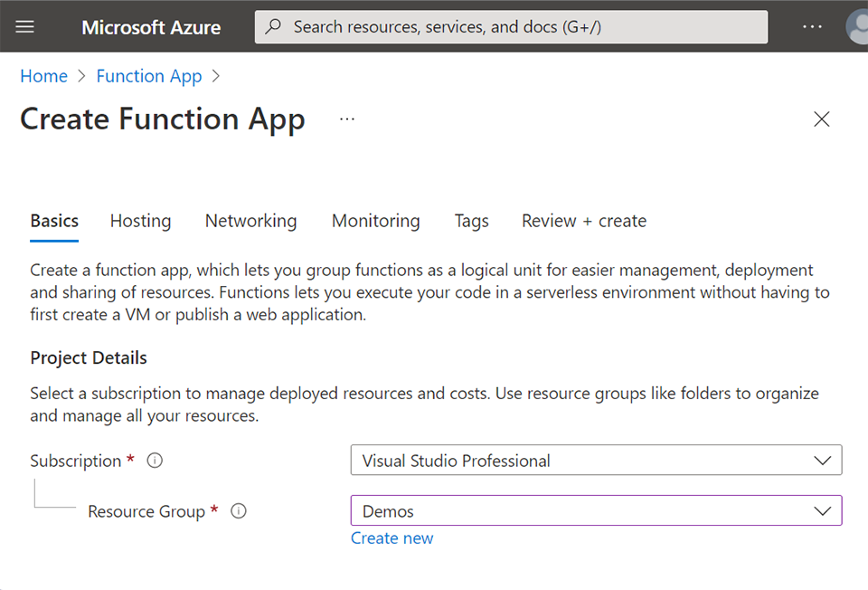Viewport: 868px width, 590px height.
Task: Show info tooltip for Subscription
Action: click(x=155, y=461)
